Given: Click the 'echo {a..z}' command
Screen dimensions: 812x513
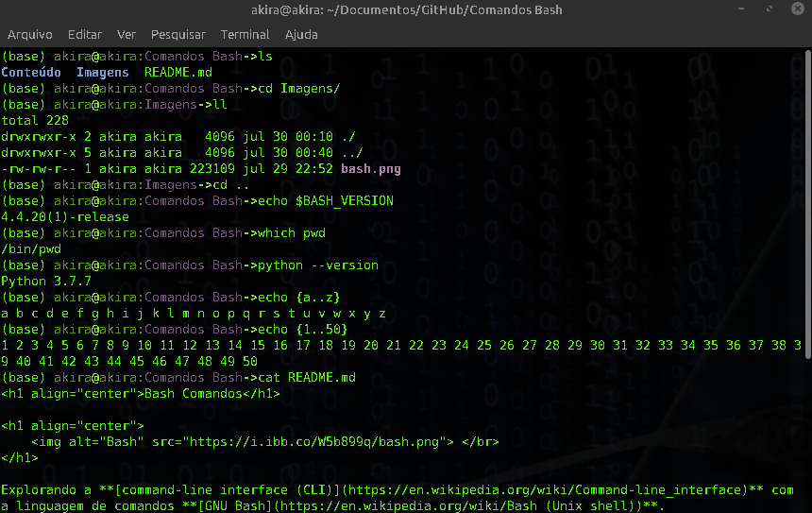Looking at the screenshot, I should coord(298,297).
